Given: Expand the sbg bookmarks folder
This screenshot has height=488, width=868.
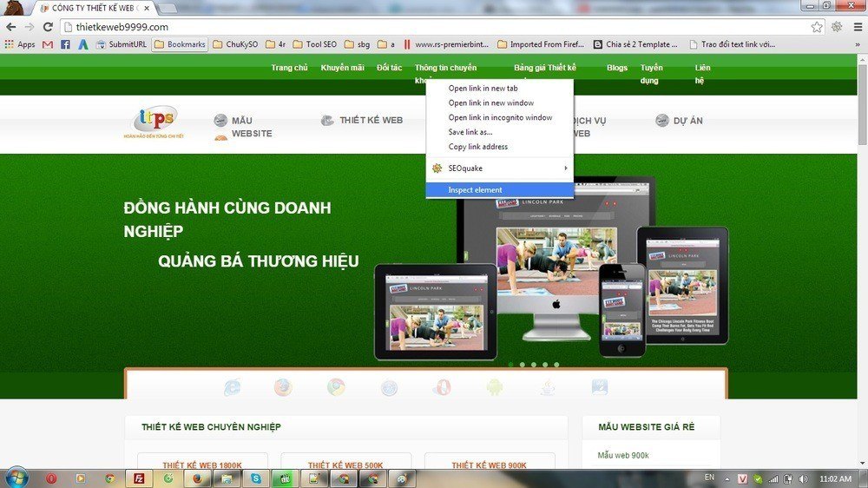Looking at the screenshot, I should tap(358, 44).
